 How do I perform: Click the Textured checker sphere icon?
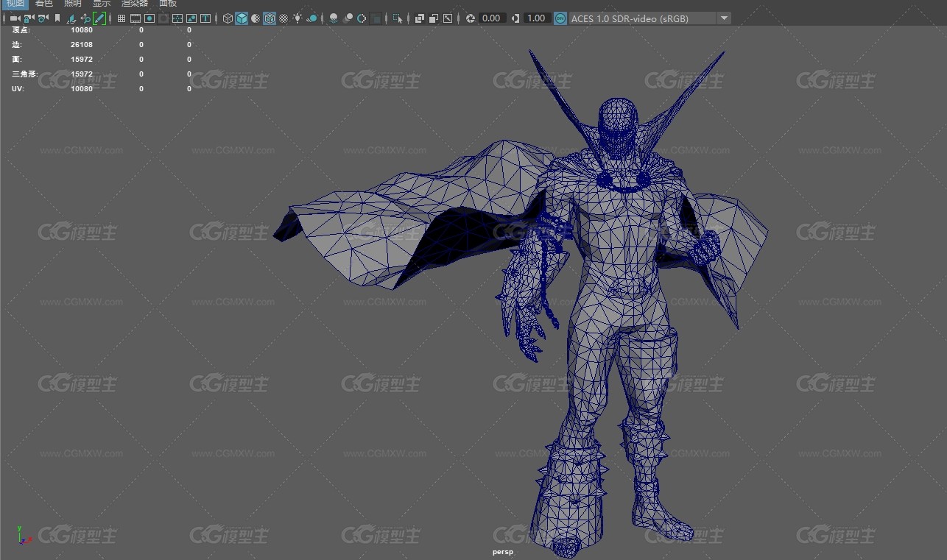[284, 18]
